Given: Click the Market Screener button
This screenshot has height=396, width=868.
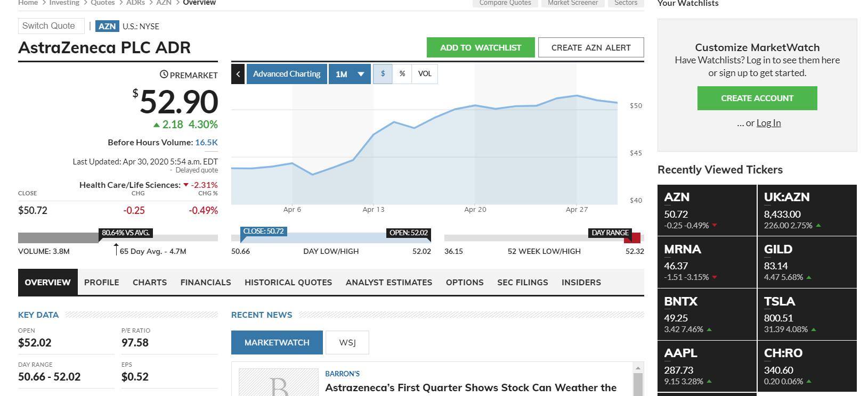Looking at the screenshot, I should 573,3.
